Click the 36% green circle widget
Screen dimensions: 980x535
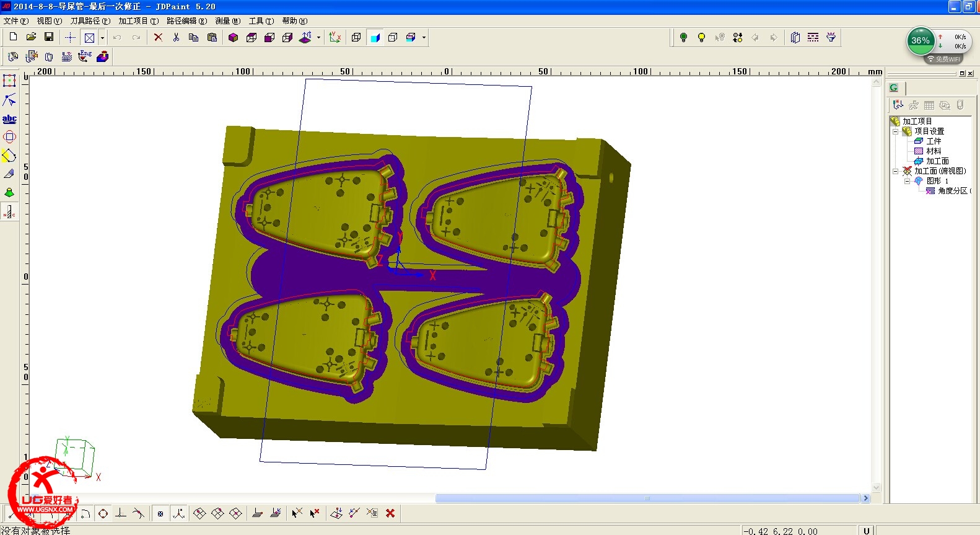pyautogui.click(x=921, y=41)
